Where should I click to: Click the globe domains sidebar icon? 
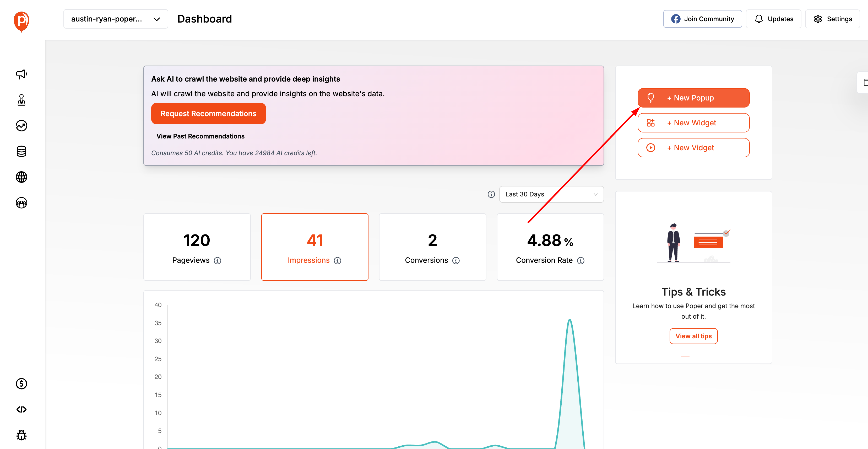click(x=21, y=177)
